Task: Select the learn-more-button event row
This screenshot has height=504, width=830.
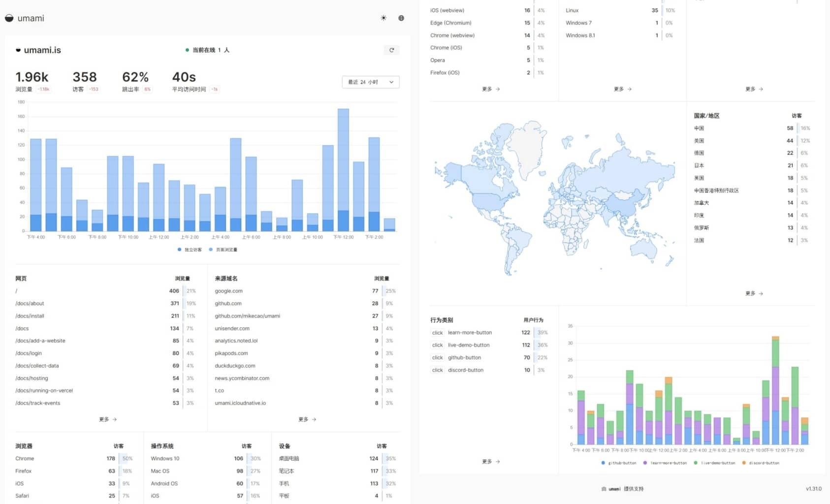Action: pos(489,333)
